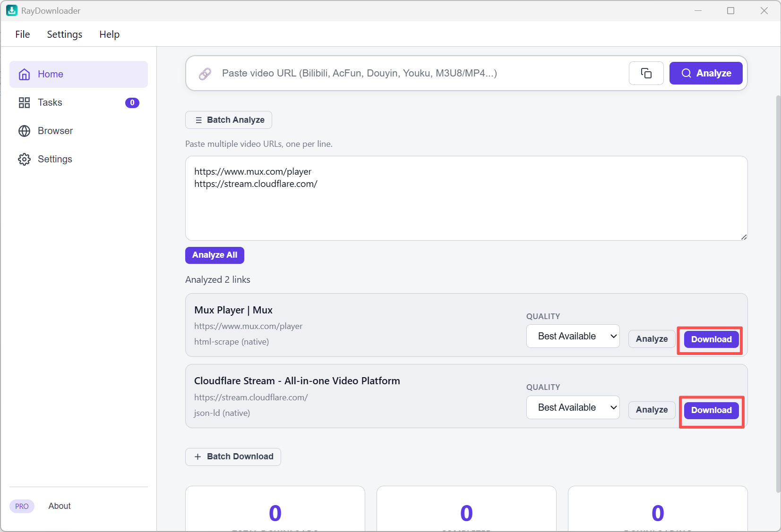
Task: Click the PRO badge
Action: point(22,506)
